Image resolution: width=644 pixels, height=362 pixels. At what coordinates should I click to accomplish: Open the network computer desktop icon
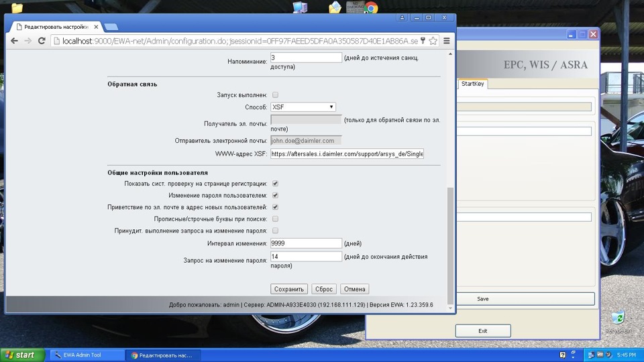(300, 7)
